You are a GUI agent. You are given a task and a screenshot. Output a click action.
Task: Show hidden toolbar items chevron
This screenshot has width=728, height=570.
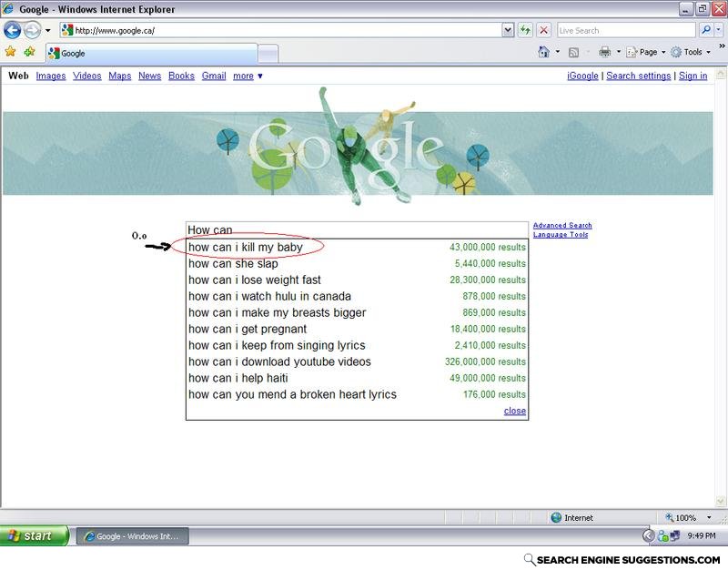click(722, 46)
